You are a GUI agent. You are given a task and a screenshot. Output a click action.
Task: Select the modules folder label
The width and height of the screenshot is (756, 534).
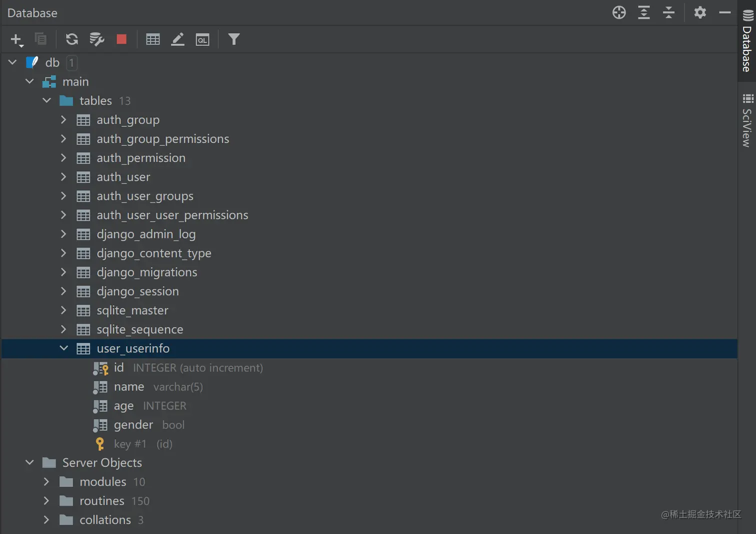point(103,482)
